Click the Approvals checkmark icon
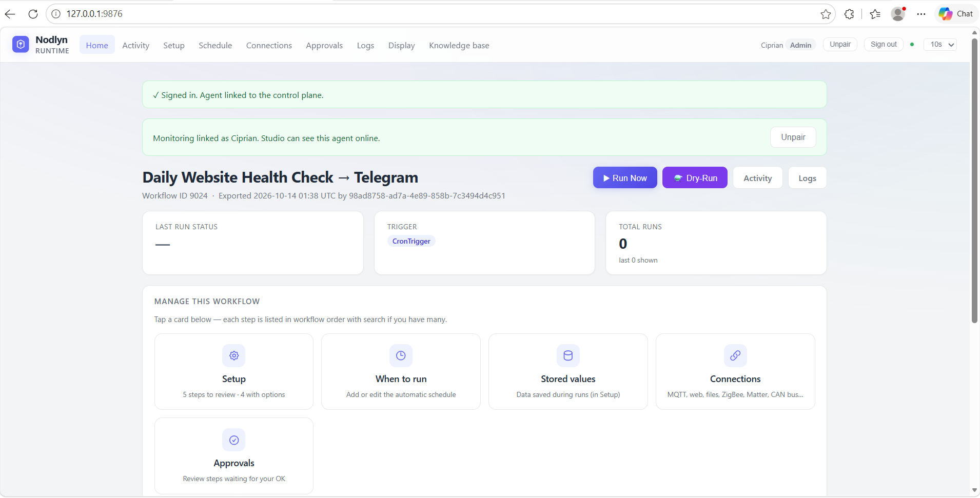 [234, 440]
